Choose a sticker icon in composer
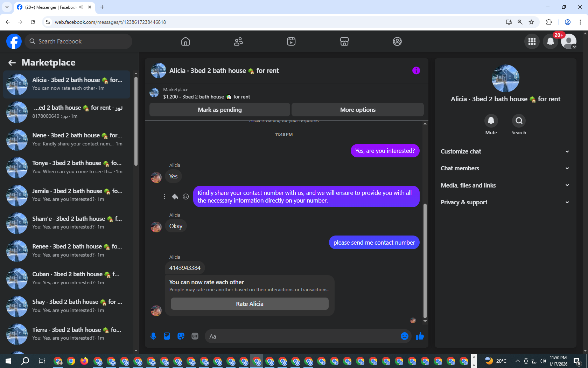The width and height of the screenshot is (588, 368). tap(181, 336)
